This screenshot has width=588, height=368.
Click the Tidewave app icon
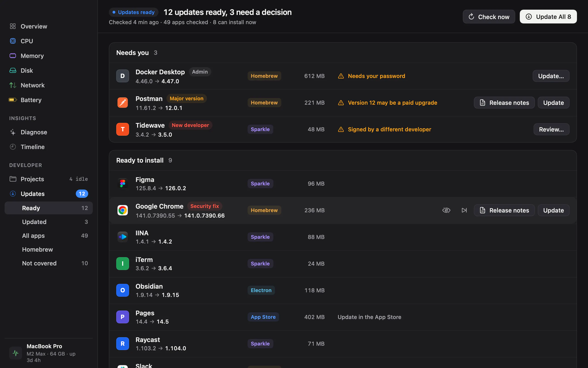click(x=122, y=129)
